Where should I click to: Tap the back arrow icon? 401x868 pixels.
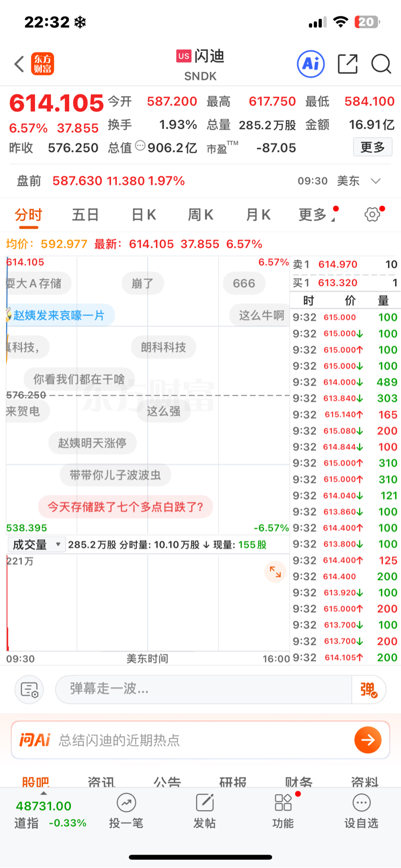click(19, 64)
